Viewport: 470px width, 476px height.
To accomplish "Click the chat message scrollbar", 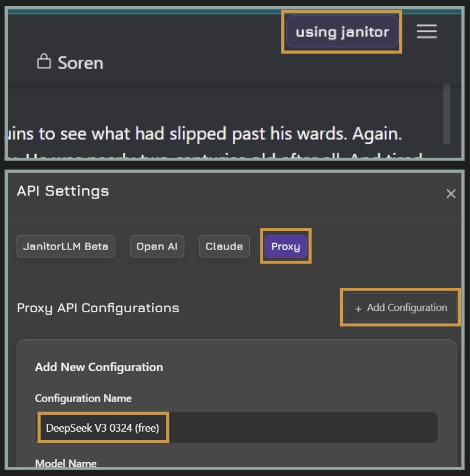I will (x=446, y=113).
